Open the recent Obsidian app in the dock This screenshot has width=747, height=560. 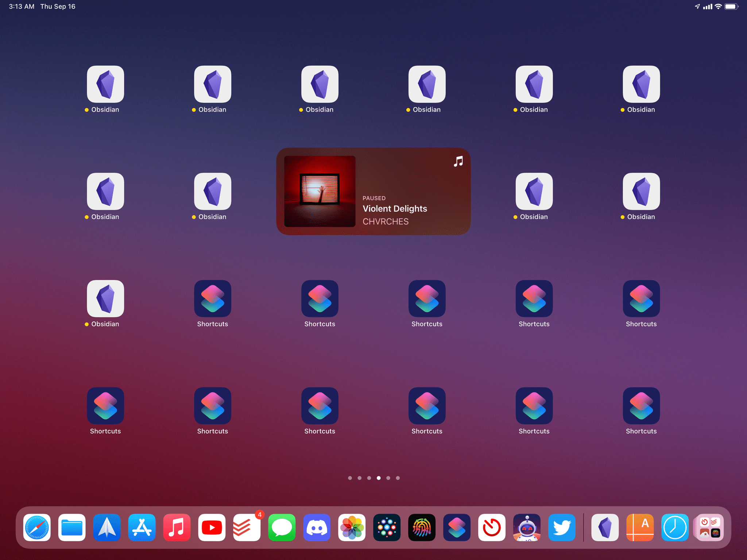605,527
